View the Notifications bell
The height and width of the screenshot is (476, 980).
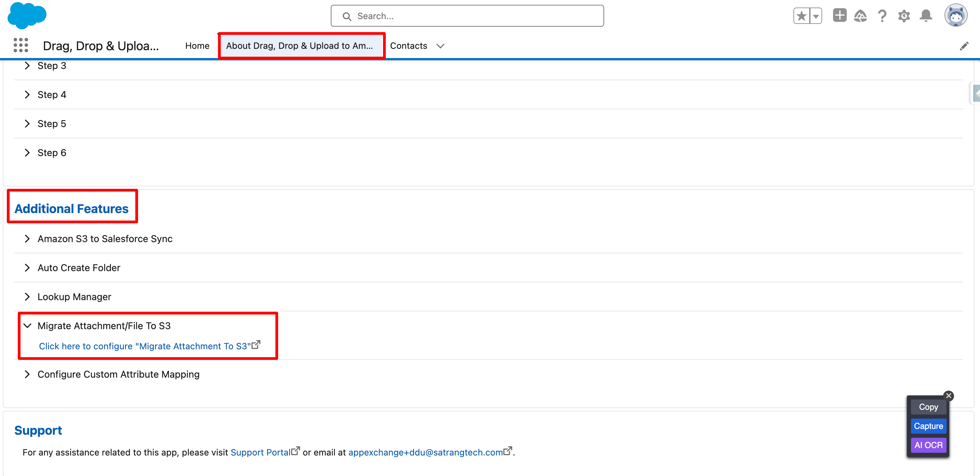click(926, 16)
